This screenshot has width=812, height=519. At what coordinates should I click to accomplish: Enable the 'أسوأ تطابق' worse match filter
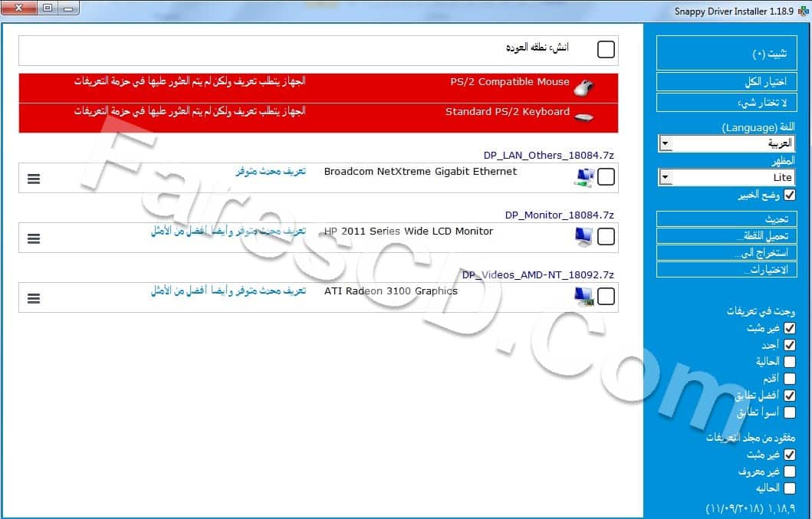pos(789,412)
